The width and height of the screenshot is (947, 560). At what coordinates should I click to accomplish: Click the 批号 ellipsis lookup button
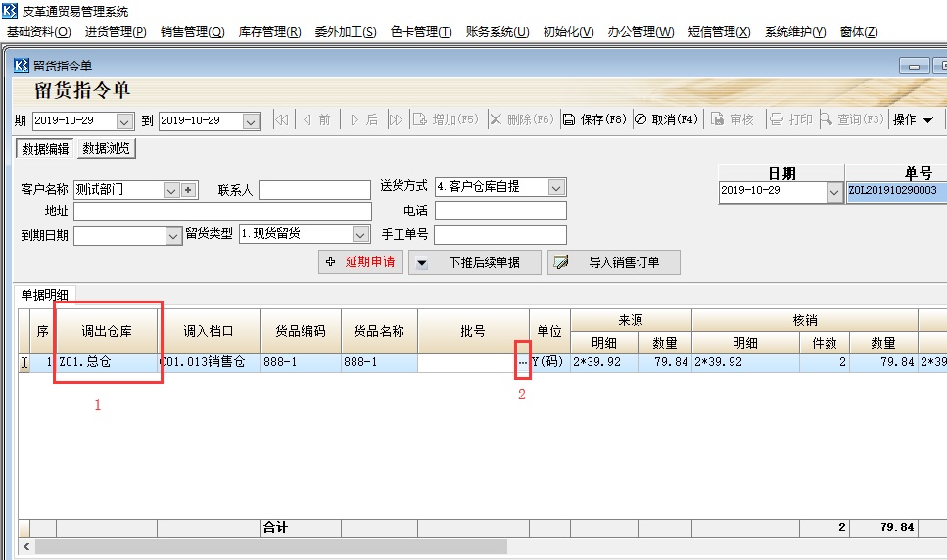coord(522,362)
